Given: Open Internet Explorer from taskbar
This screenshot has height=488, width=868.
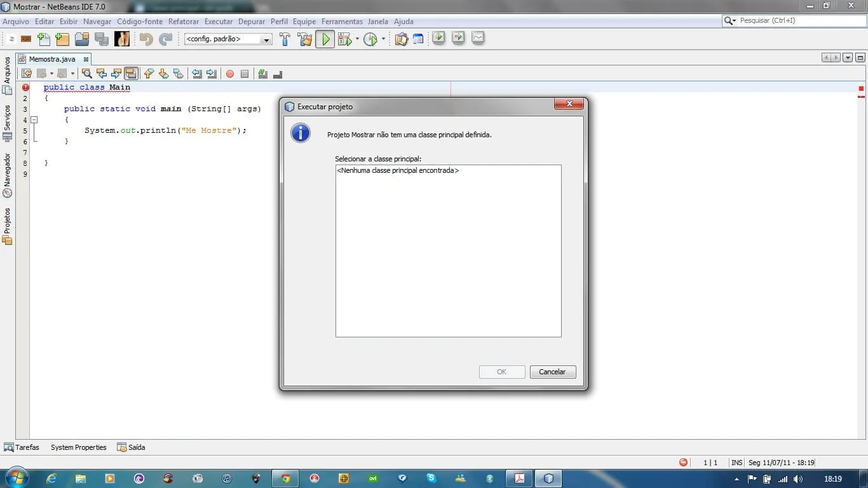Looking at the screenshot, I should [51, 478].
